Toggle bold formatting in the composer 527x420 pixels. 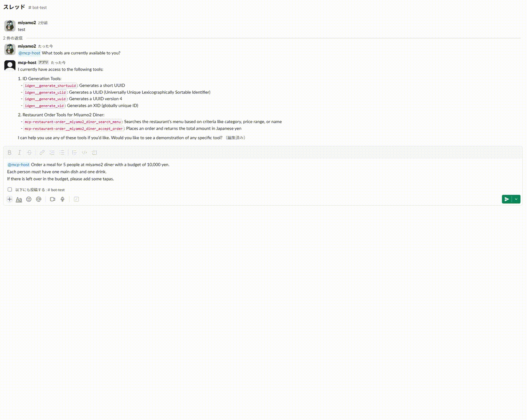pyautogui.click(x=10, y=152)
